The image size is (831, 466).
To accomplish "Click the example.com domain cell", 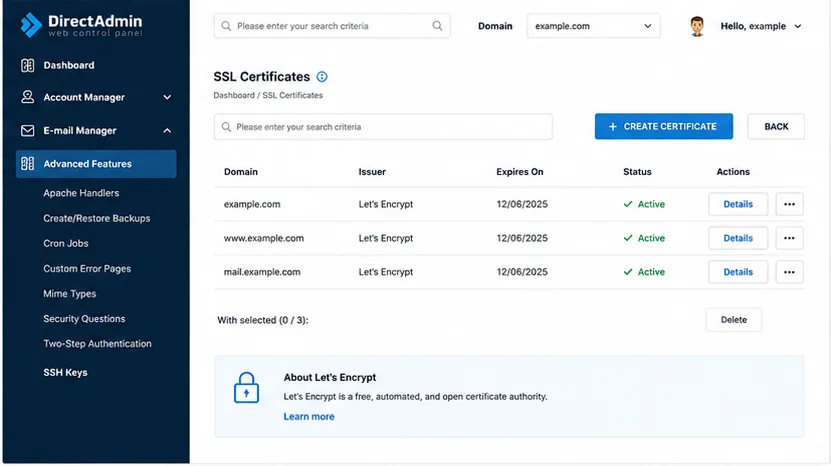I will [x=252, y=204].
